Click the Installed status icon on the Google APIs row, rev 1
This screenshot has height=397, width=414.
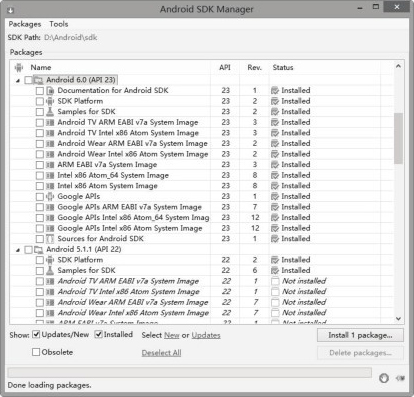pyautogui.click(x=275, y=196)
